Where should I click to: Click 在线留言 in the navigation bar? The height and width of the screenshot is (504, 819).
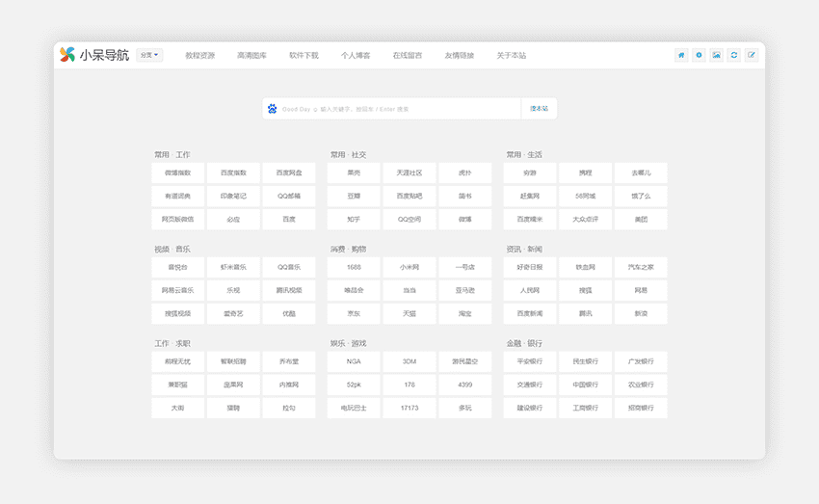coord(408,55)
